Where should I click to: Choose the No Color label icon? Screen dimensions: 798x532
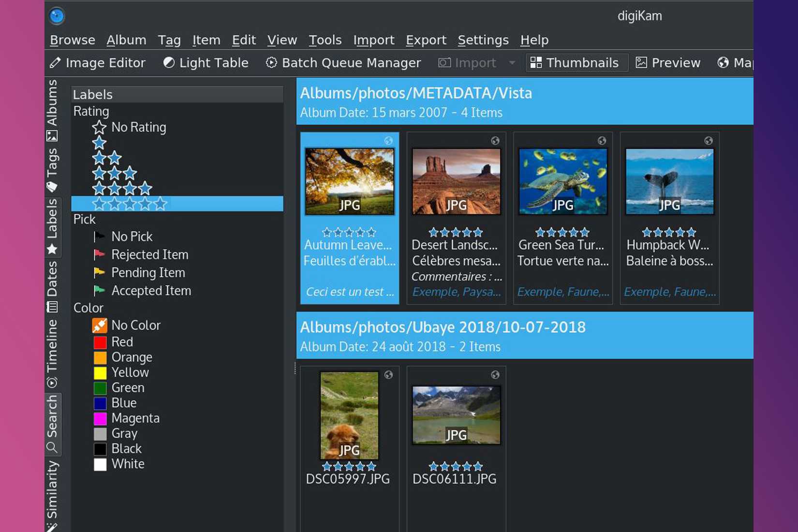click(100, 325)
